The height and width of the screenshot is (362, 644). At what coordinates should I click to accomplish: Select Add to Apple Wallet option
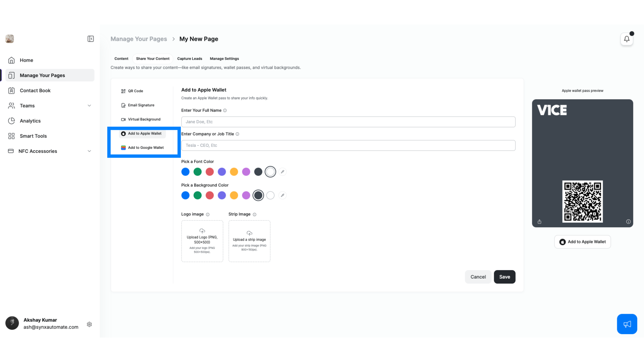coord(142,134)
